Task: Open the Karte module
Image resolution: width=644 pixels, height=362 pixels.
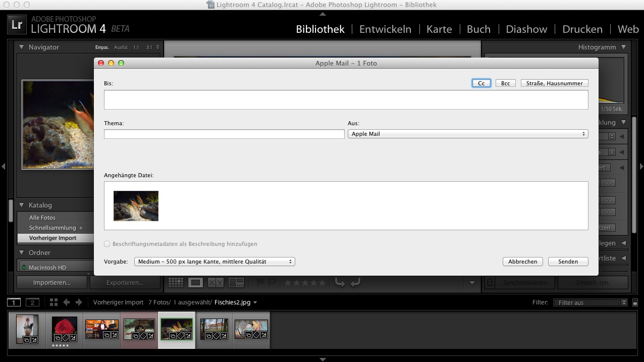Action: tap(439, 29)
